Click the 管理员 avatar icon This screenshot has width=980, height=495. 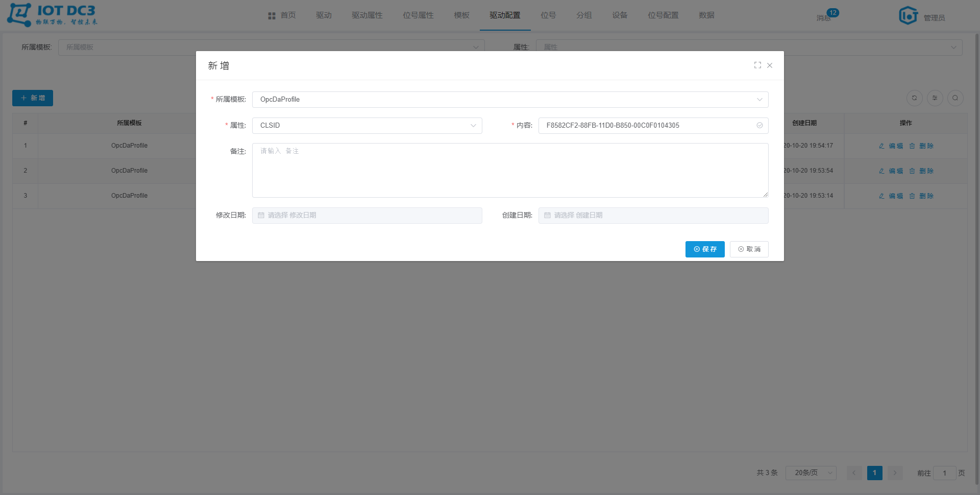[x=908, y=16]
